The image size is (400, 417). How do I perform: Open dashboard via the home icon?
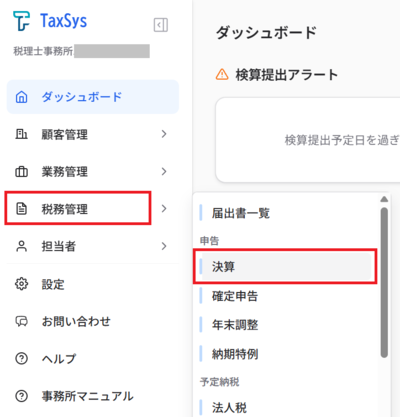22,97
